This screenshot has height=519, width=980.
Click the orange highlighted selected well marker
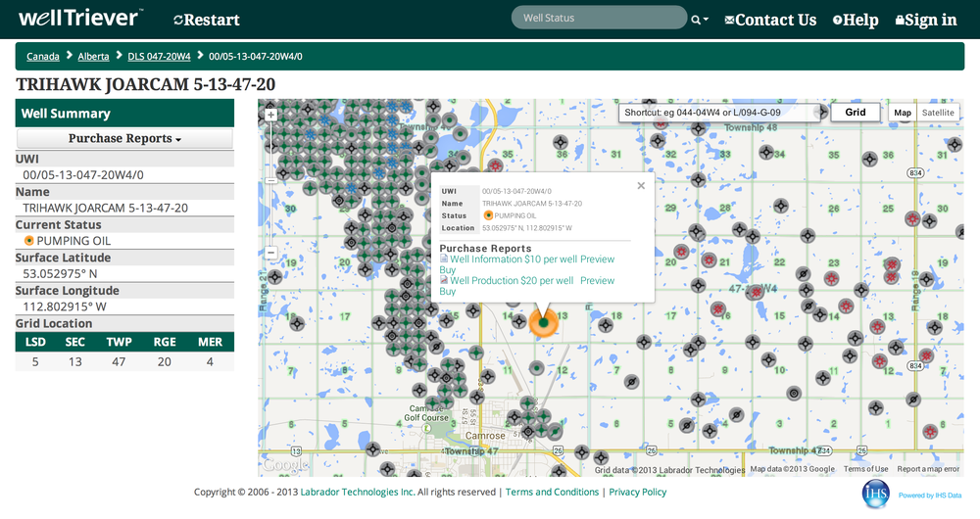(543, 322)
